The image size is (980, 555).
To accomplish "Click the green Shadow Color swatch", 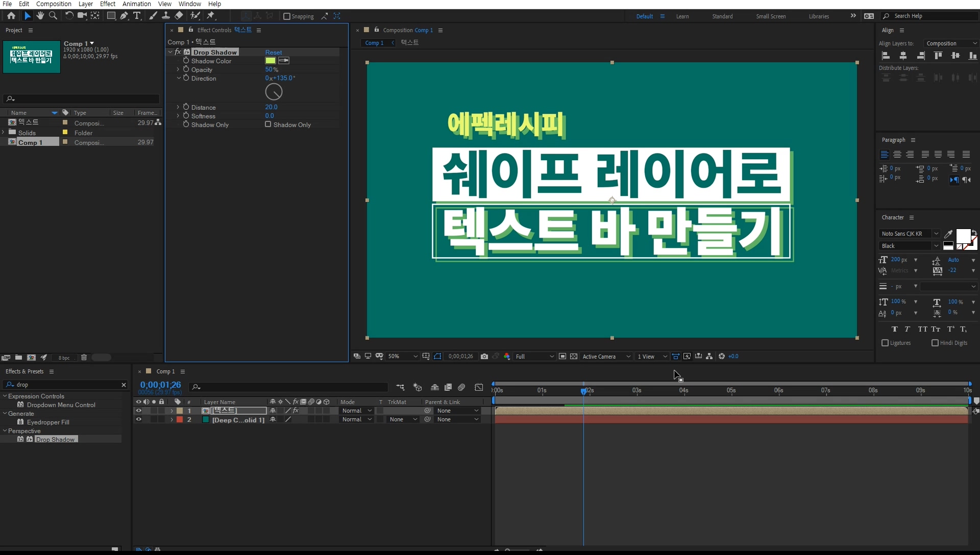I will click(270, 61).
